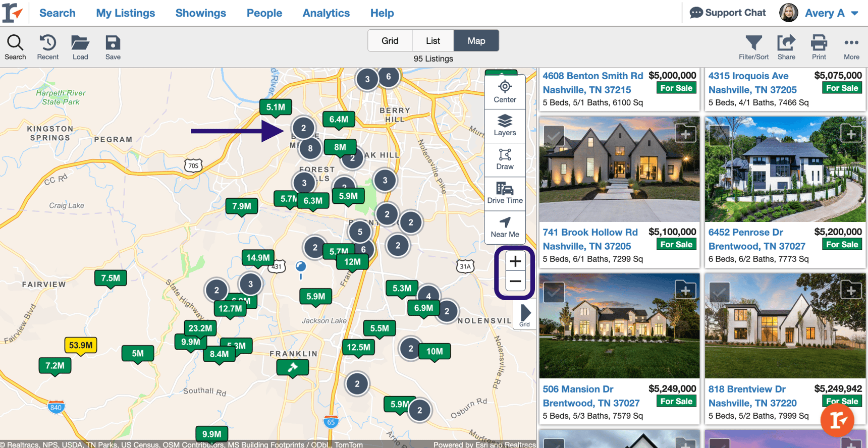Click the Share icon in toolbar

786,46
